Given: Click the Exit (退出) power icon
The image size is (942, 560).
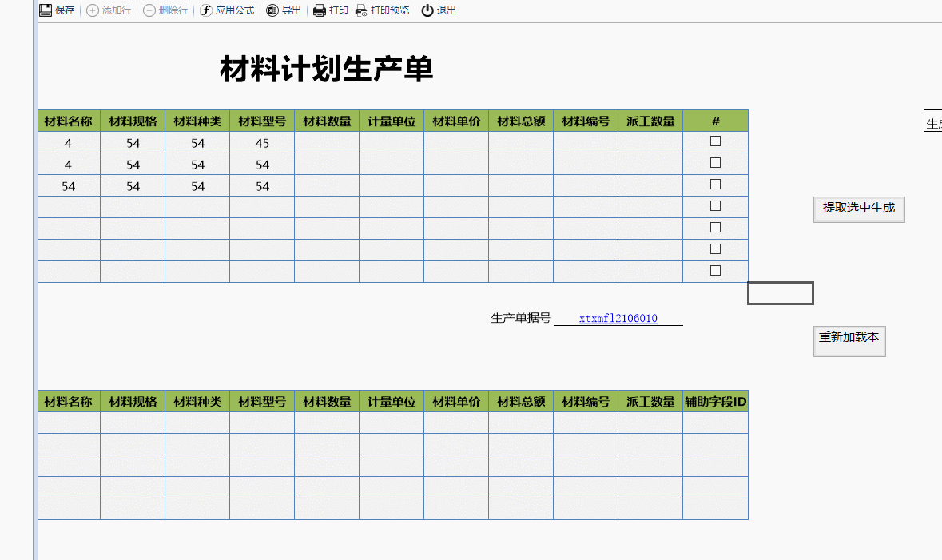Looking at the screenshot, I should 427,10.
